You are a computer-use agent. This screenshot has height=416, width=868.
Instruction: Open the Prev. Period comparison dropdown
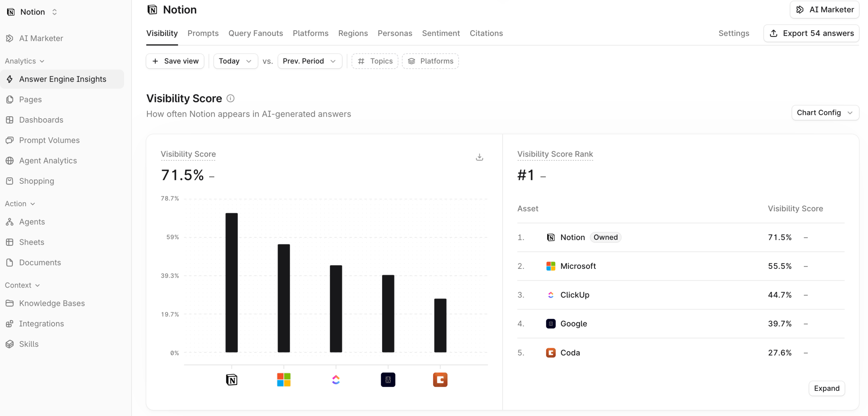[310, 61]
